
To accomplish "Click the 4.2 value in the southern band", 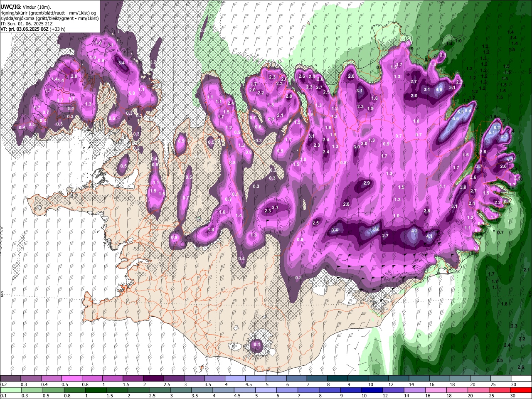I will [414, 231].
